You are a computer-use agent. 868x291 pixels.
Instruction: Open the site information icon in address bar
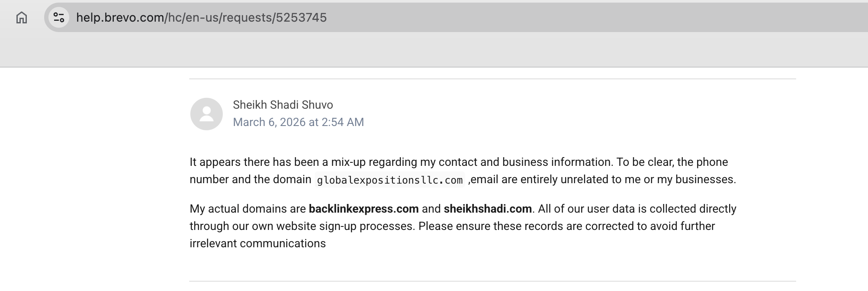[x=59, y=18]
